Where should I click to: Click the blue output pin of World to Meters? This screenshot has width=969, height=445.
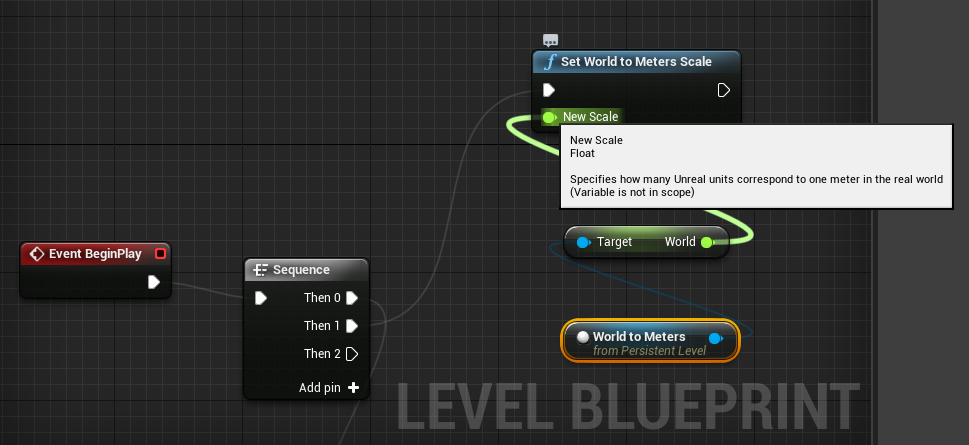(716, 338)
